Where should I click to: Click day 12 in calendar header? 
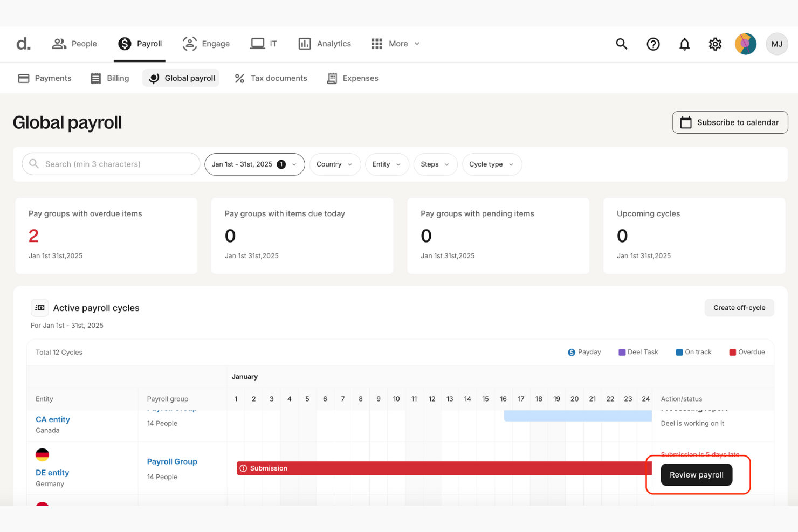[x=432, y=399]
